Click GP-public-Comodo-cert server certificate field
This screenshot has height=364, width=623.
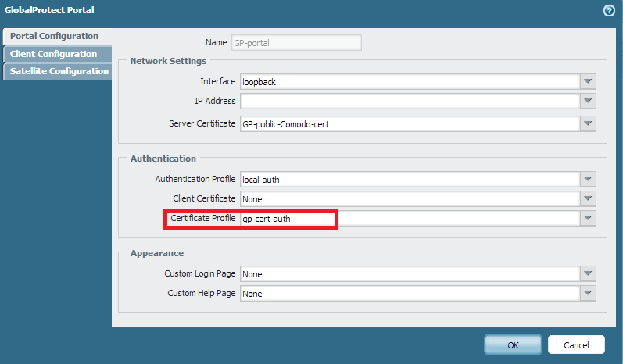410,124
